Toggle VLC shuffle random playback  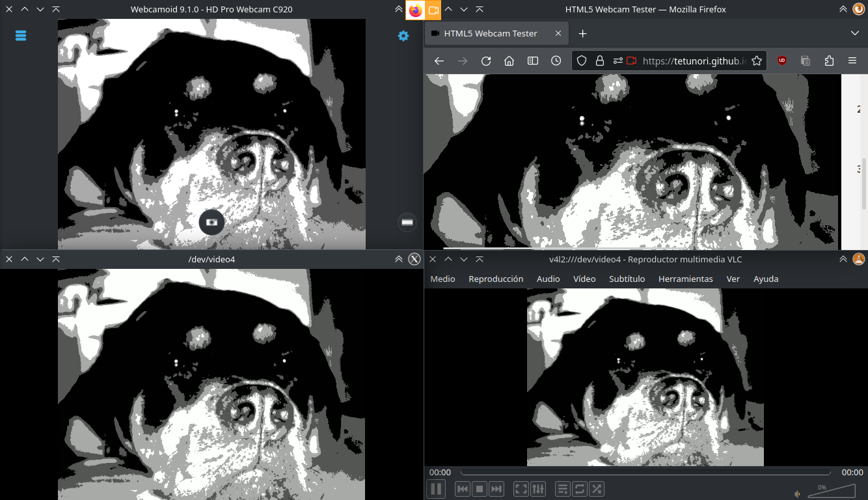(597, 488)
